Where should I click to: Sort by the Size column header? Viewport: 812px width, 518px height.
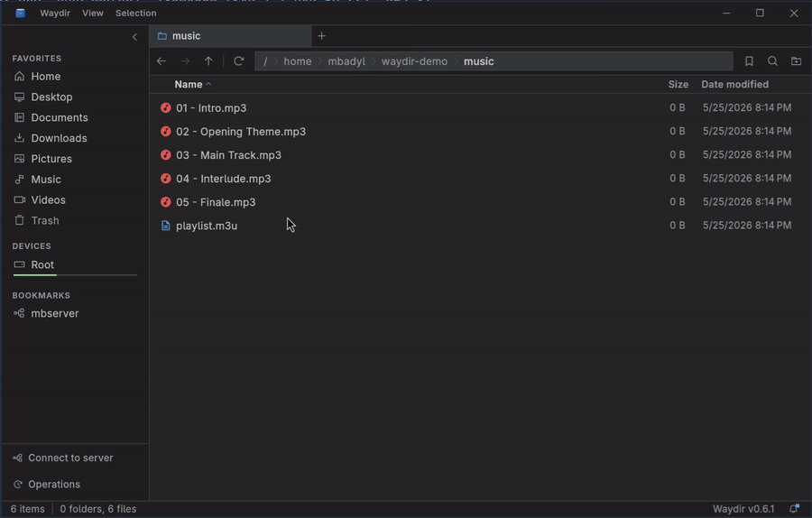click(x=678, y=85)
